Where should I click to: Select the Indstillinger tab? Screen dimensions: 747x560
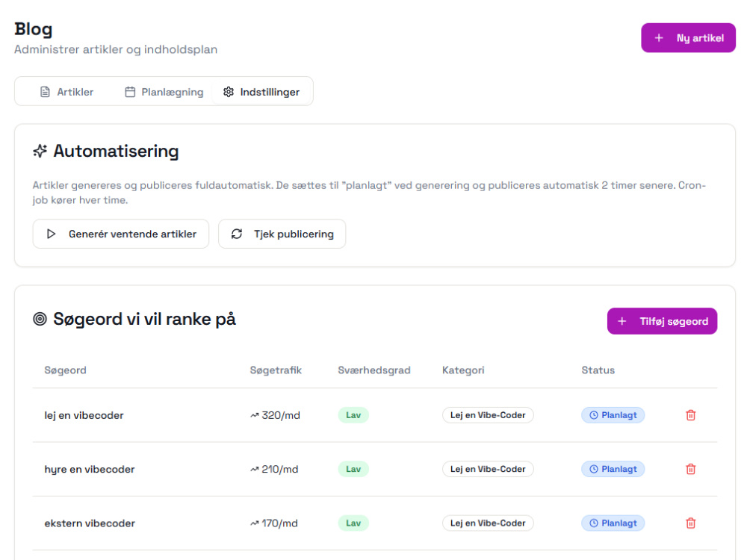click(x=261, y=92)
